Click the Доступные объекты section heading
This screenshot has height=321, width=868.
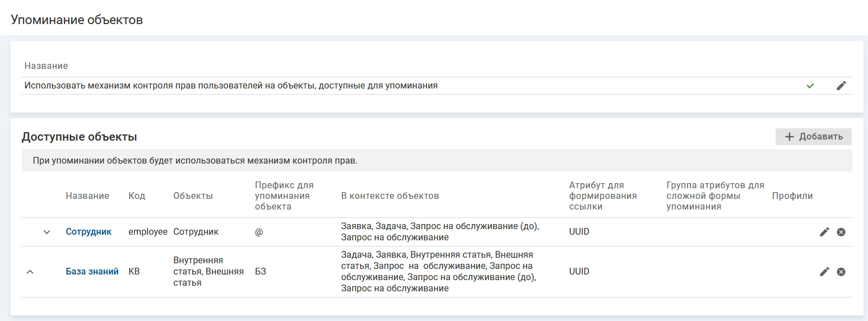[x=79, y=137]
